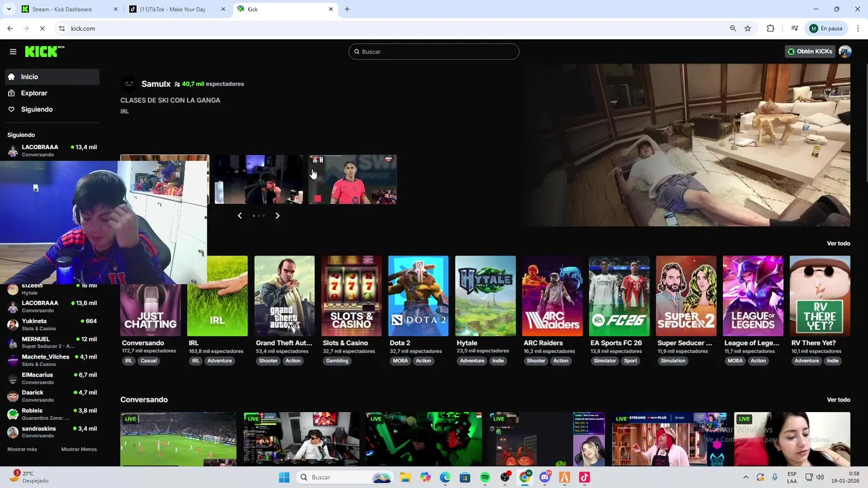868x488 pixels.
Task: Stop loading the page
Action: (x=42, y=28)
